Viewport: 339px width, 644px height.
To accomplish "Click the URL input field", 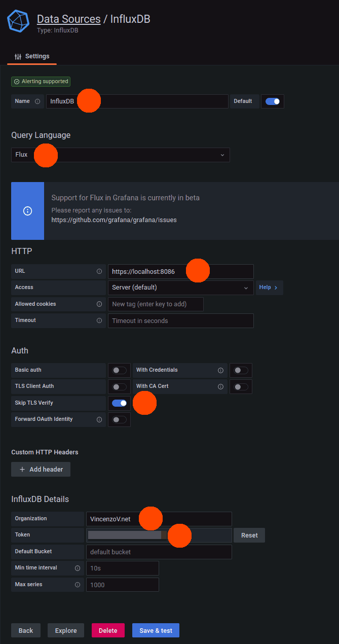I will [181, 271].
